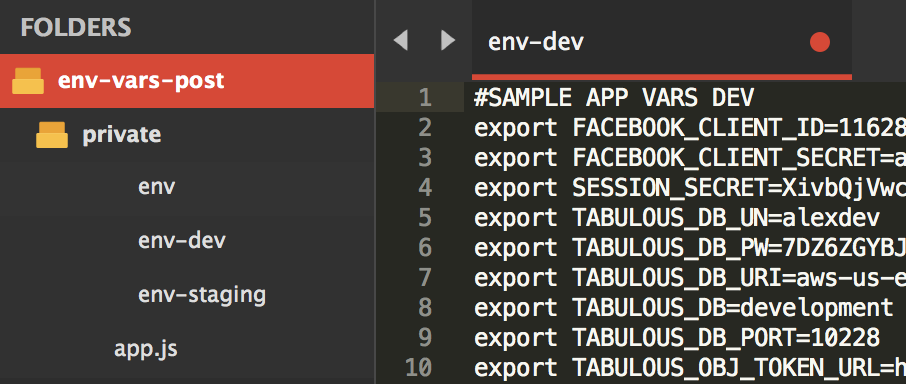906x384 pixels.
Task: Click line number 1 in gutter
Action: pyautogui.click(x=425, y=98)
